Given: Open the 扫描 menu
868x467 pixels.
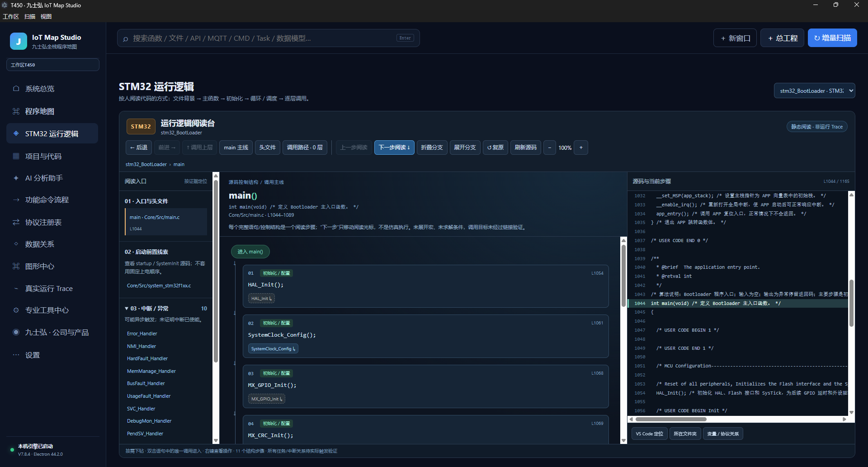Looking at the screenshot, I should 30,16.
